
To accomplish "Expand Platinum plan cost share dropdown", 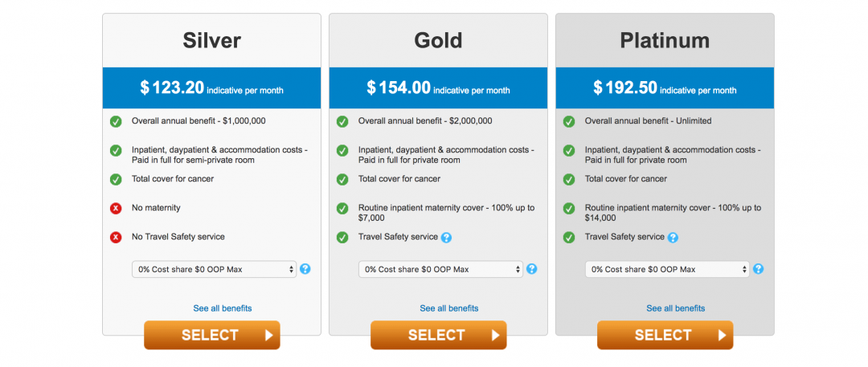I will coord(668,270).
